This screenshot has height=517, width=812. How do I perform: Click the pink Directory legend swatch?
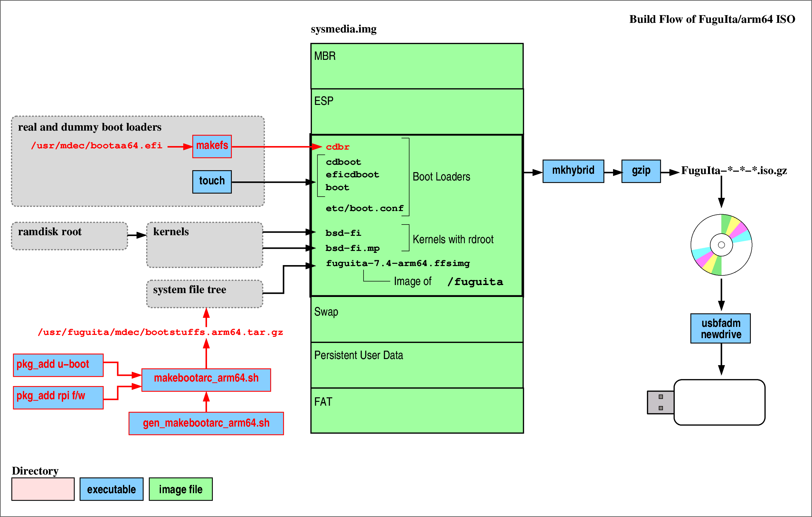click(43, 489)
